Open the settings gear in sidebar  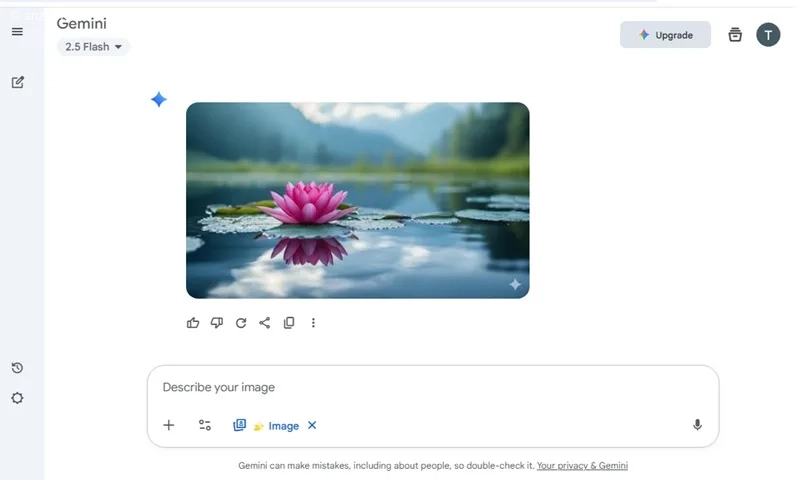coord(17,398)
